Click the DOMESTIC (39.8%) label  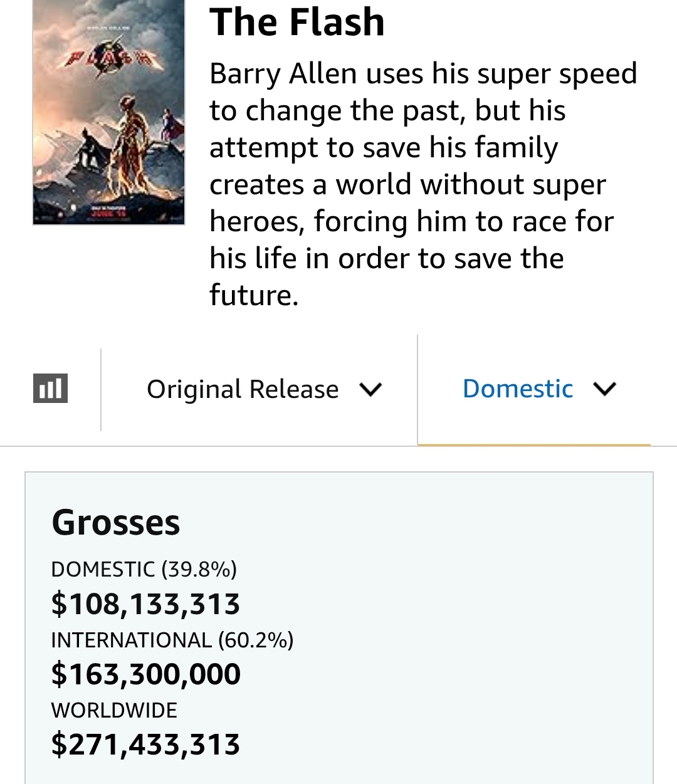pyautogui.click(x=144, y=569)
